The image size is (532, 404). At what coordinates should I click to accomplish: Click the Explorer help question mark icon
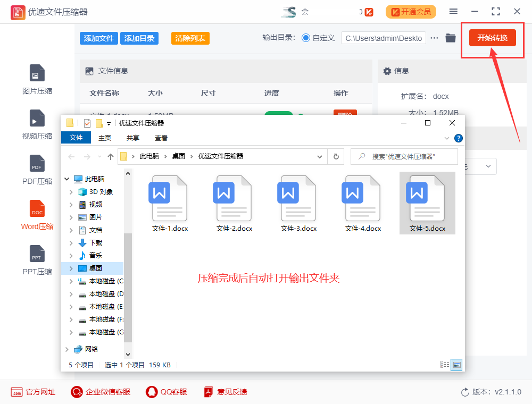coord(459,138)
